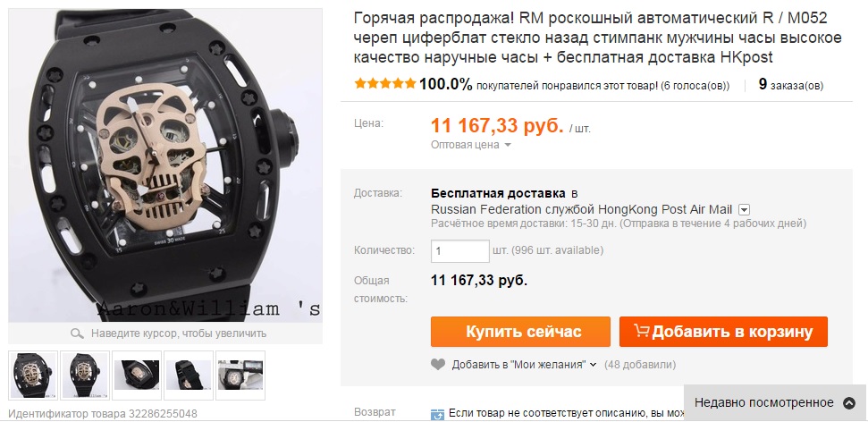The image size is (868, 422).
Task: Click the magnifier icon under the watch image
Action: coord(77,333)
